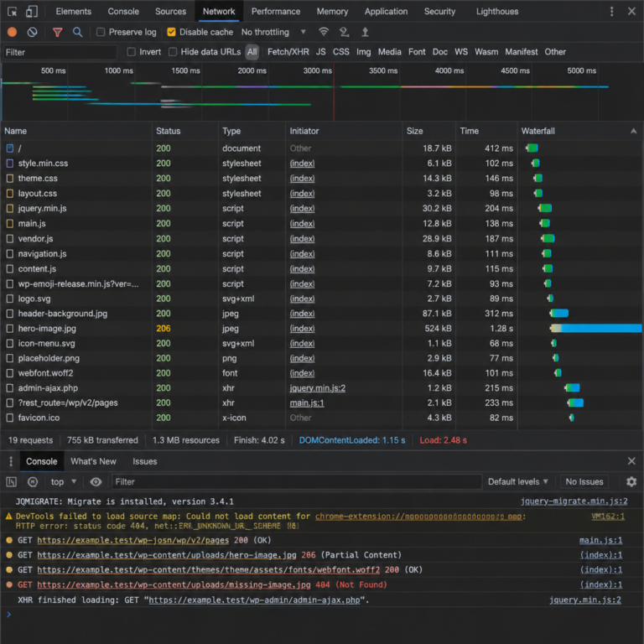Open the top context selector
Image resolution: width=644 pixels, height=644 pixels.
(64, 482)
